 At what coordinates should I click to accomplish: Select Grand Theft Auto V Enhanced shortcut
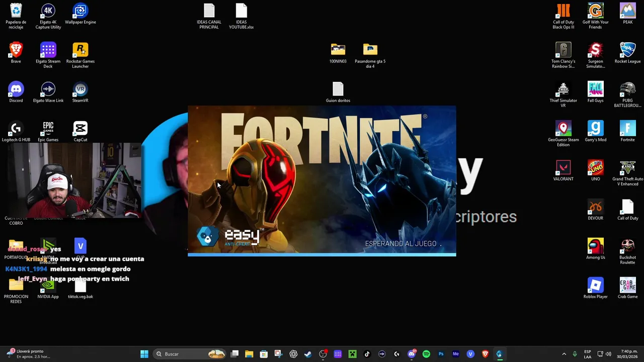628,172
